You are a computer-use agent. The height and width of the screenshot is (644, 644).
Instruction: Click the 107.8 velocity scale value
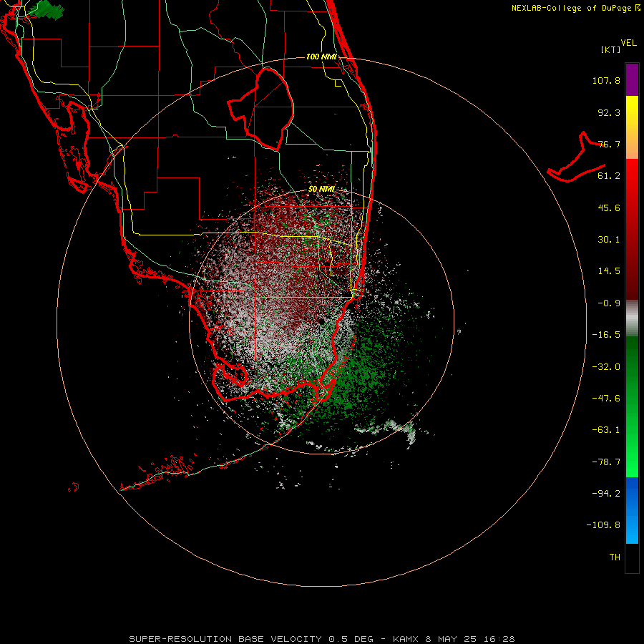[606, 80]
